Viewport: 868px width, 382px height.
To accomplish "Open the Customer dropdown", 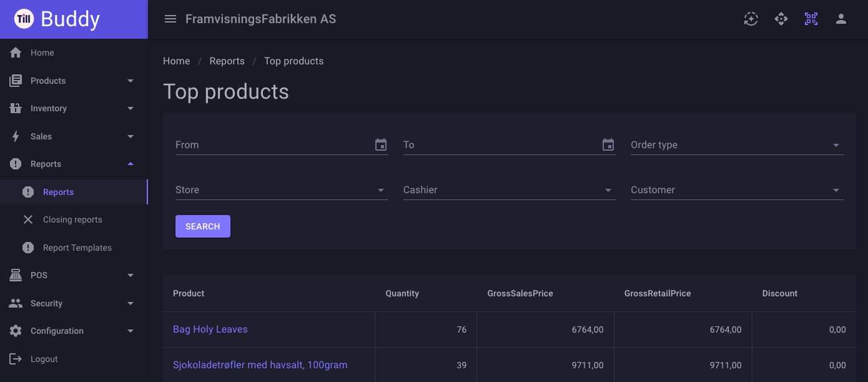I will (737, 190).
